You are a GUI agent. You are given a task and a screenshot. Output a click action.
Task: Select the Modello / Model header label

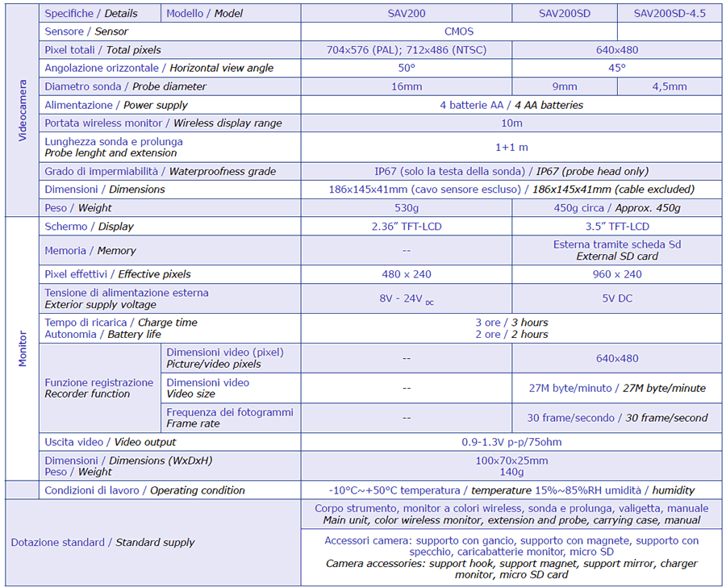tap(204, 14)
